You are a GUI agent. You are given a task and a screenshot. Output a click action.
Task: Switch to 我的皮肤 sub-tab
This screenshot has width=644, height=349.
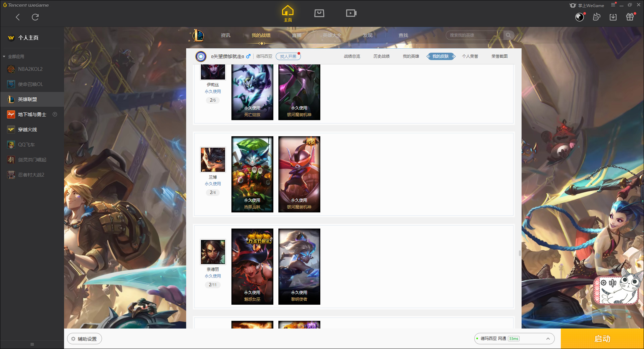440,56
